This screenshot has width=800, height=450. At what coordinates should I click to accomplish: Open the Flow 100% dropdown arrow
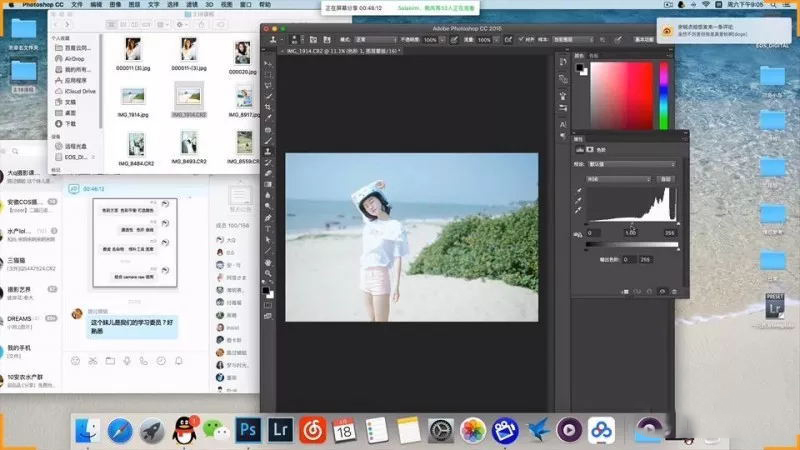[x=496, y=40]
